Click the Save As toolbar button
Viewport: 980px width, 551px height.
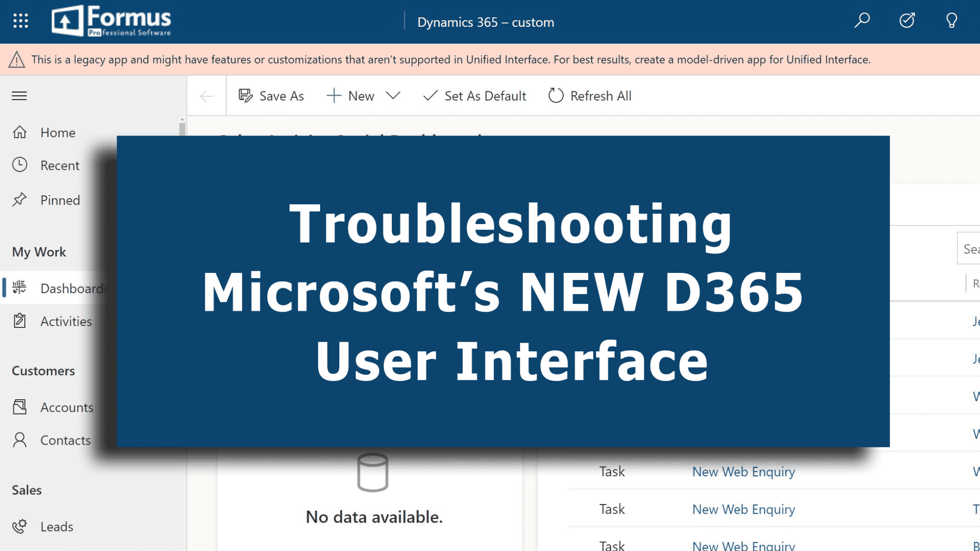[x=271, y=96]
